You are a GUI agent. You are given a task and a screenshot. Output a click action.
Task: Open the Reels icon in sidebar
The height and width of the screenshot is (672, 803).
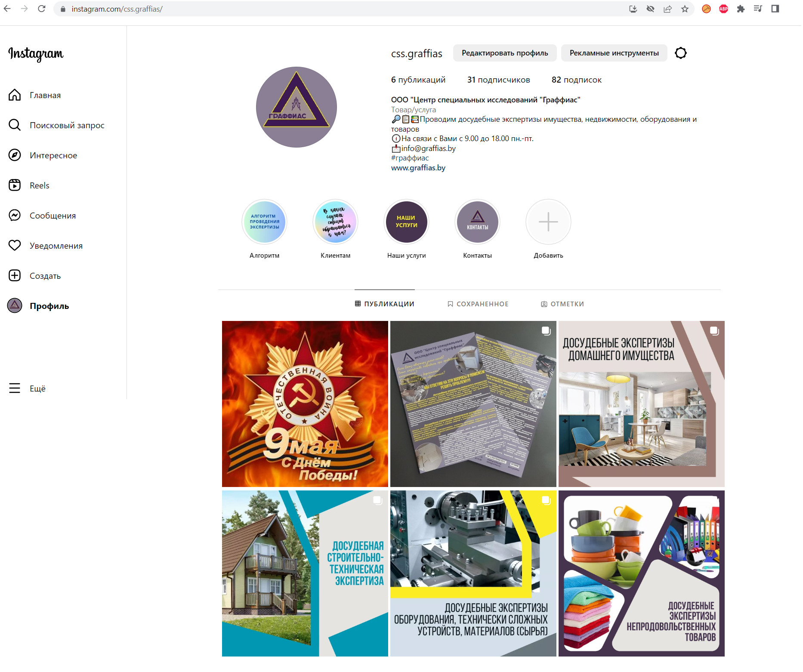coord(15,185)
